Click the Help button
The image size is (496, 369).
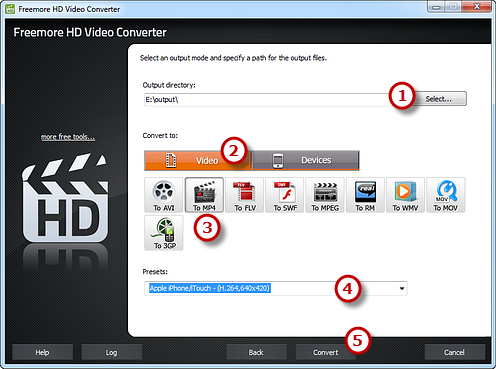(x=42, y=352)
